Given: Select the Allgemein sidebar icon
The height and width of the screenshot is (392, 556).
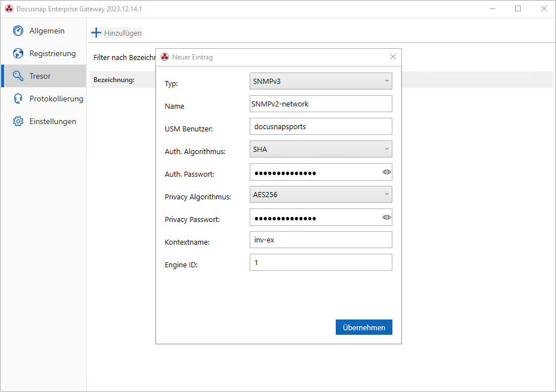Looking at the screenshot, I should tap(18, 31).
